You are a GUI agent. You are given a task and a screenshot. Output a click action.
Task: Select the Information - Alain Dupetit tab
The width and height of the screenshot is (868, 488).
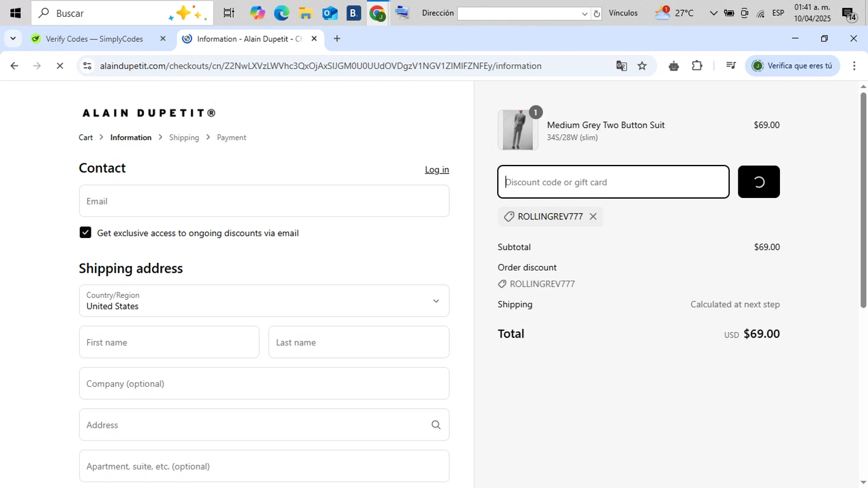coord(249,39)
